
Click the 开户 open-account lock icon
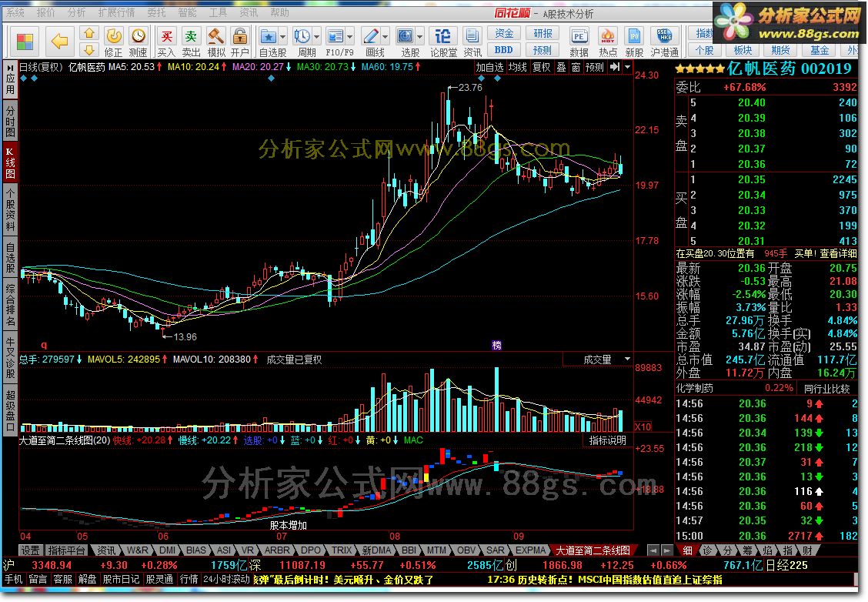(x=239, y=36)
